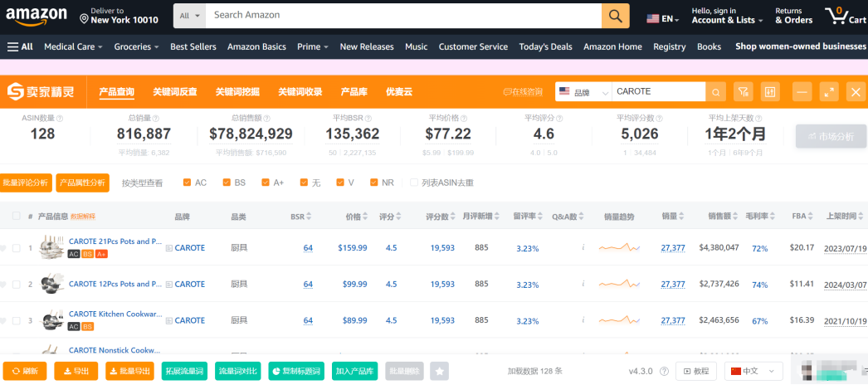868x385 pixels.
Task: Click the AC badge on row 1 product
Action: 74,254
